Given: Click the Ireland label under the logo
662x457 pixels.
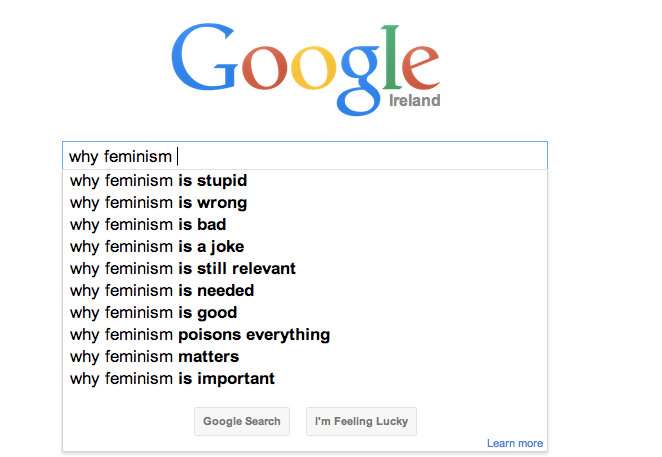Looking at the screenshot, I should pyautogui.click(x=413, y=101).
